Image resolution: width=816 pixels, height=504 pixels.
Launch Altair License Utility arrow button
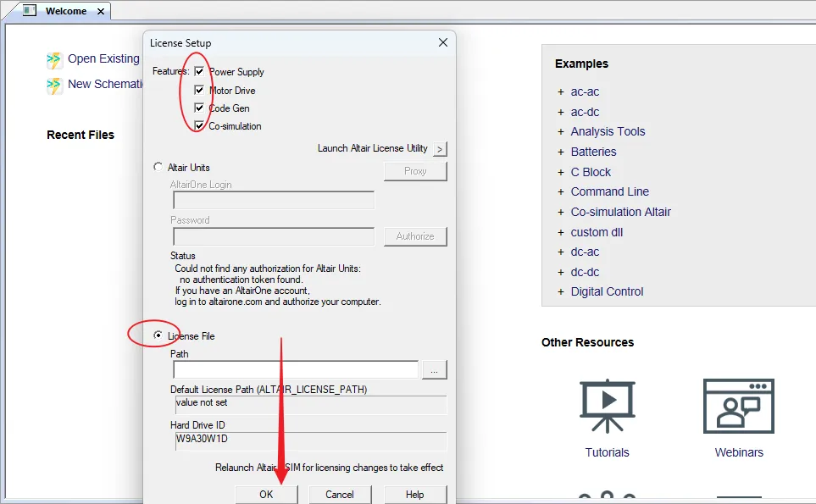[441, 149]
